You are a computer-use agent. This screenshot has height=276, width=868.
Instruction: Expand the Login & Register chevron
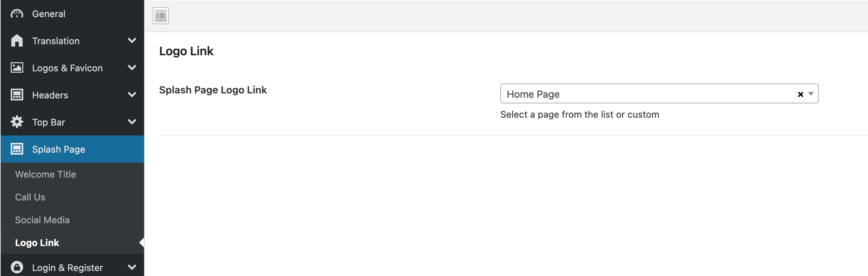point(132,267)
